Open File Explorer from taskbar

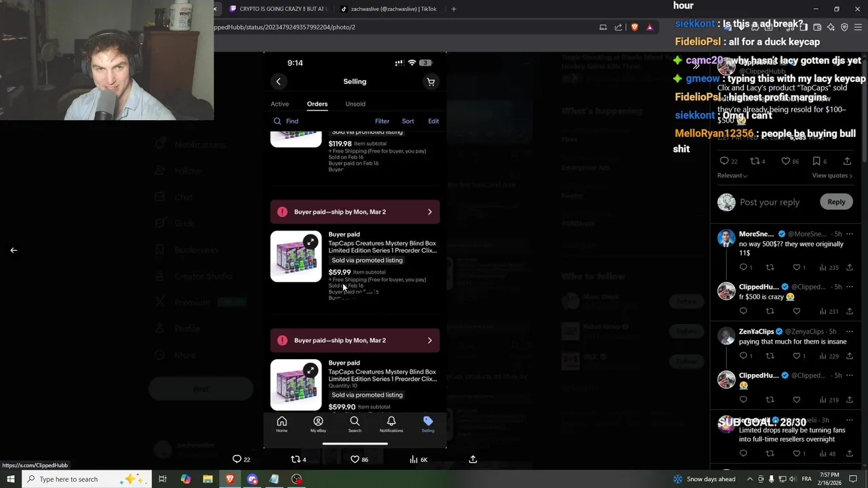[208, 479]
